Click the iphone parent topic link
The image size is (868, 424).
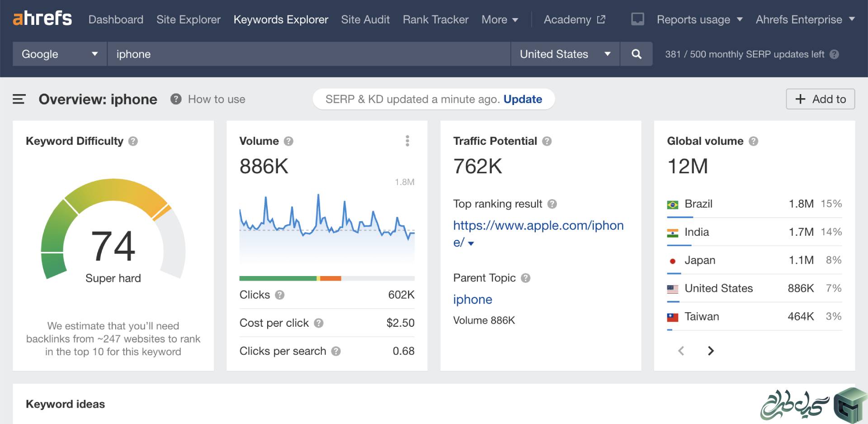click(472, 299)
